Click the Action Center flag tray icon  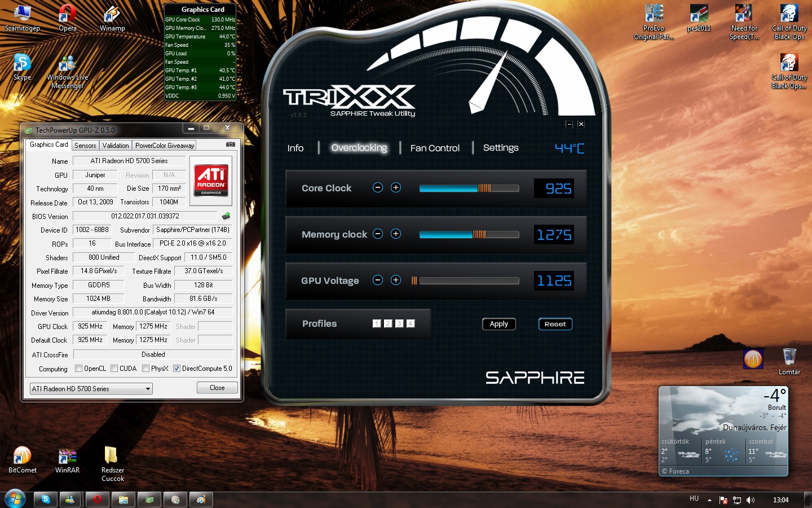coord(723,500)
